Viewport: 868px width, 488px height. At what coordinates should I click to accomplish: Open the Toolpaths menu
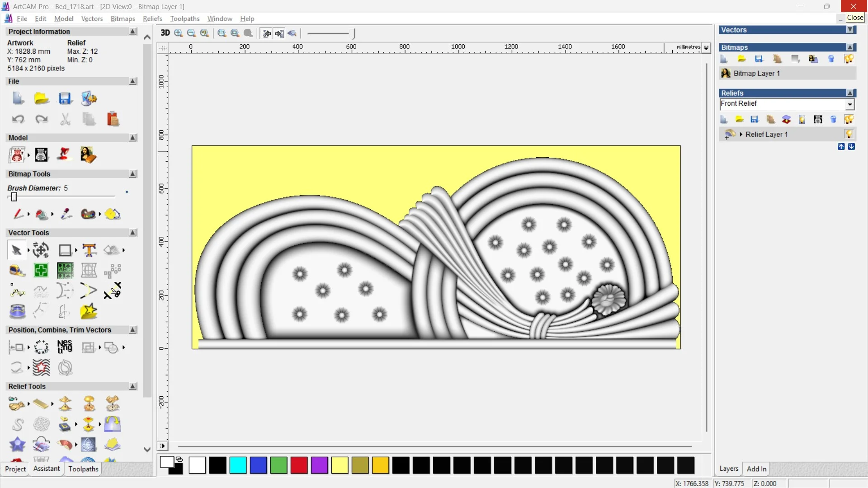[184, 19]
